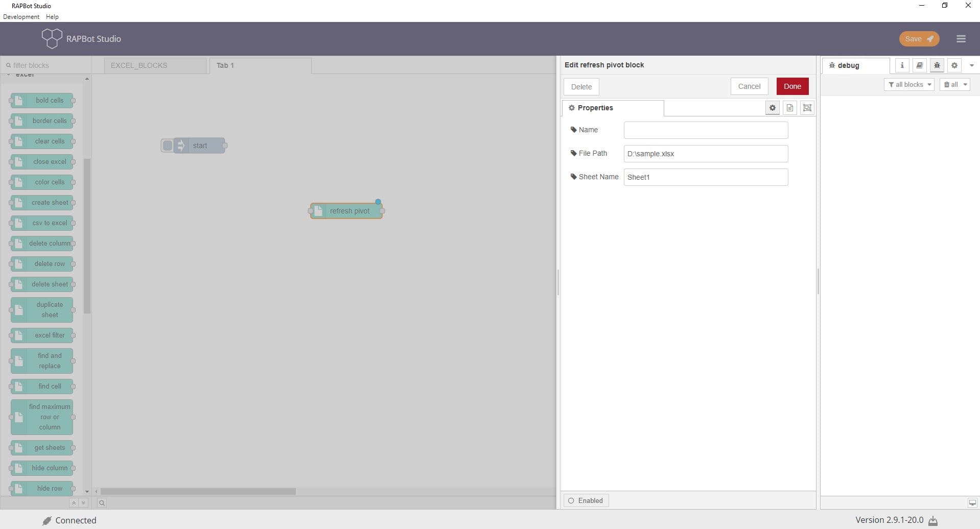Select the clear cells block

(42, 141)
